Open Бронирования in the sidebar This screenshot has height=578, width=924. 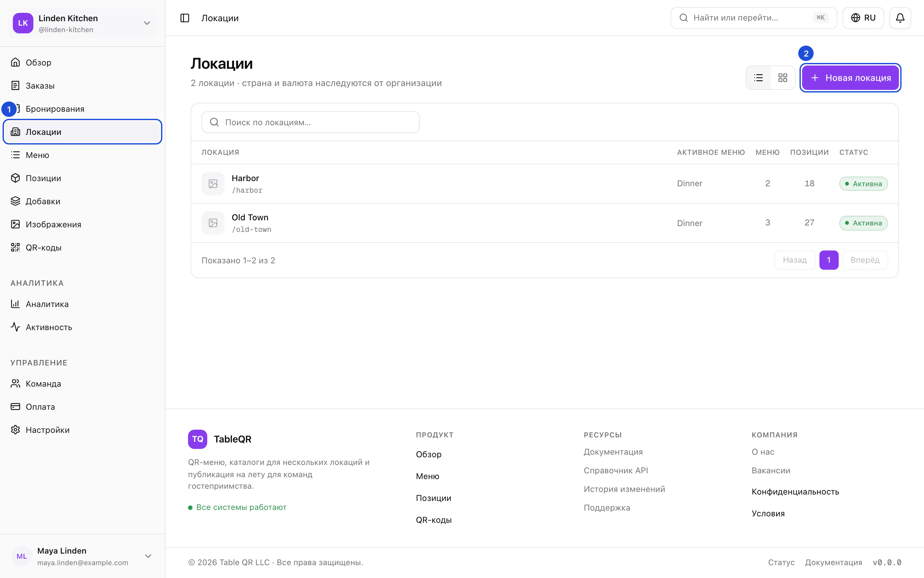click(x=82, y=109)
